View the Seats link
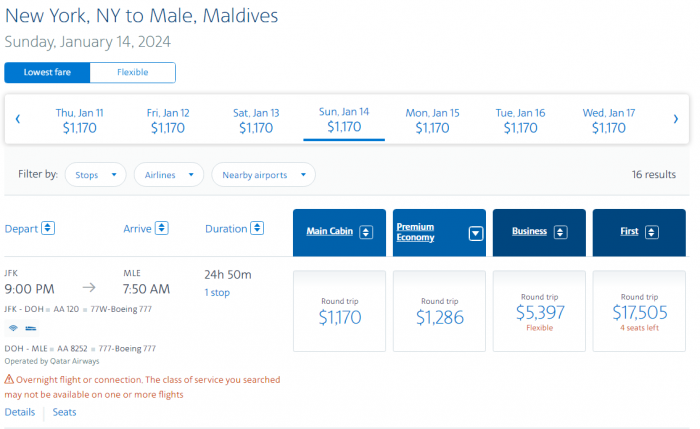700x429 pixels. click(x=64, y=412)
